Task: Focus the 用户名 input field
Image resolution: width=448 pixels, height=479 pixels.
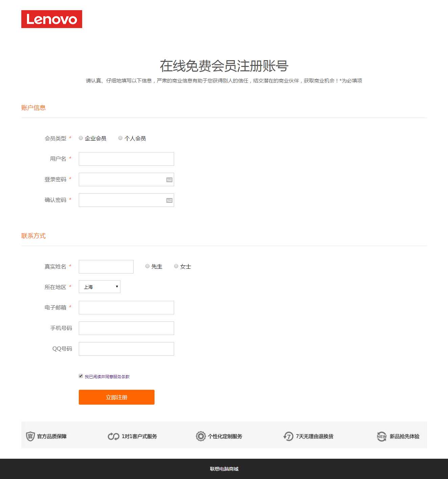Action: tap(126, 159)
